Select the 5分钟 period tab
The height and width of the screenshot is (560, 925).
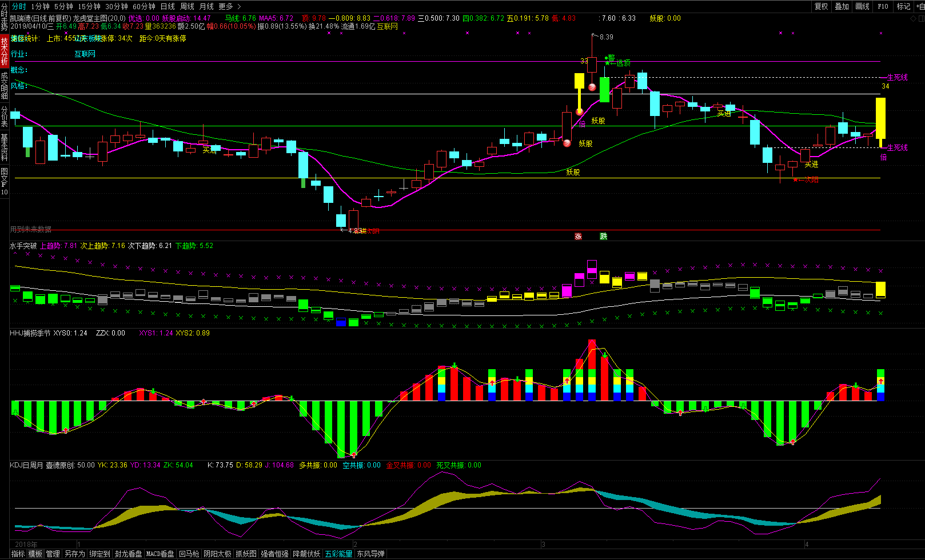[x=63, y=6]
